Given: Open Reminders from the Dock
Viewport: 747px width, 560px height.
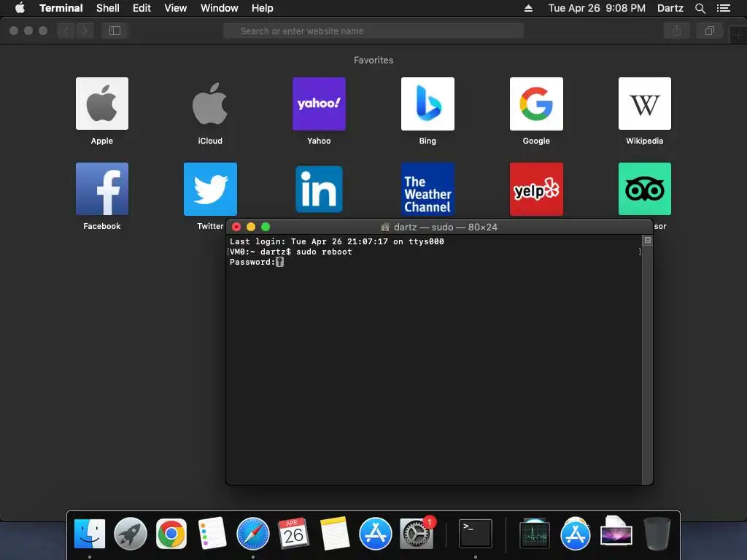Looking at the screenshot, I should (x=212, y=533).
